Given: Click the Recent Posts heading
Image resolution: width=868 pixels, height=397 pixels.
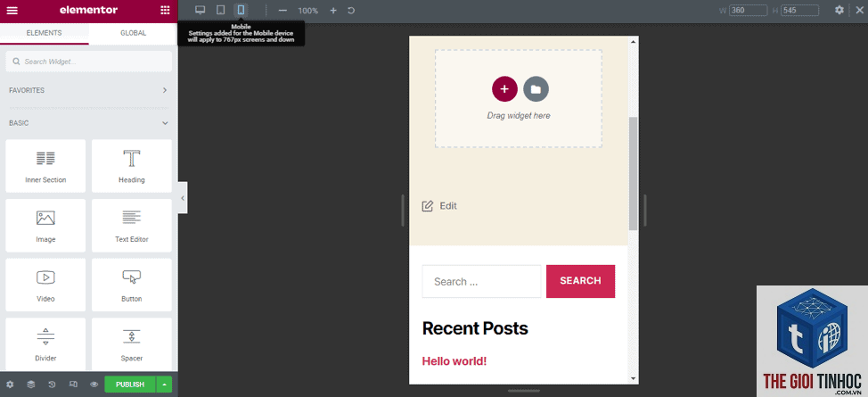Looking at the screenshot, I should pos(475,328).
